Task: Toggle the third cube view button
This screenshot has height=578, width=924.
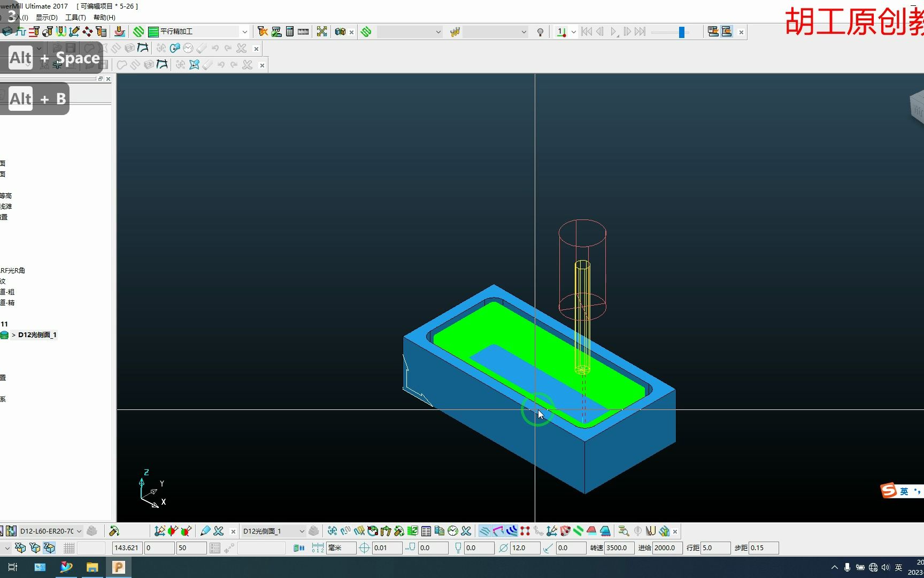Action: (49, 548)
